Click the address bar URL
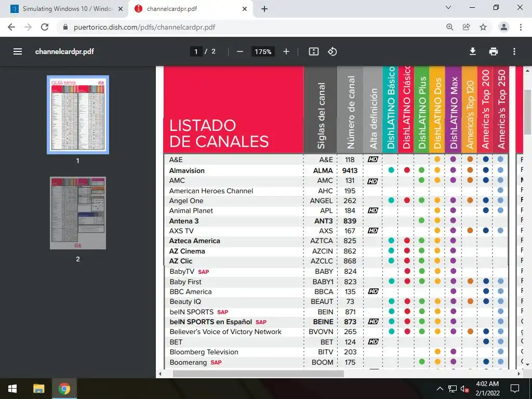 144,27
